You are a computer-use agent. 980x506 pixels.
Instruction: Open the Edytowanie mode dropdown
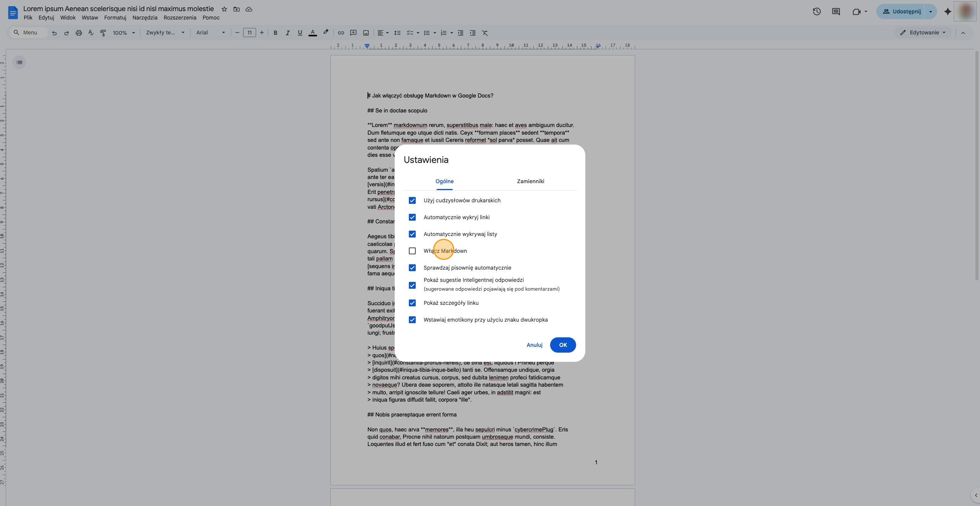[922, 33]
